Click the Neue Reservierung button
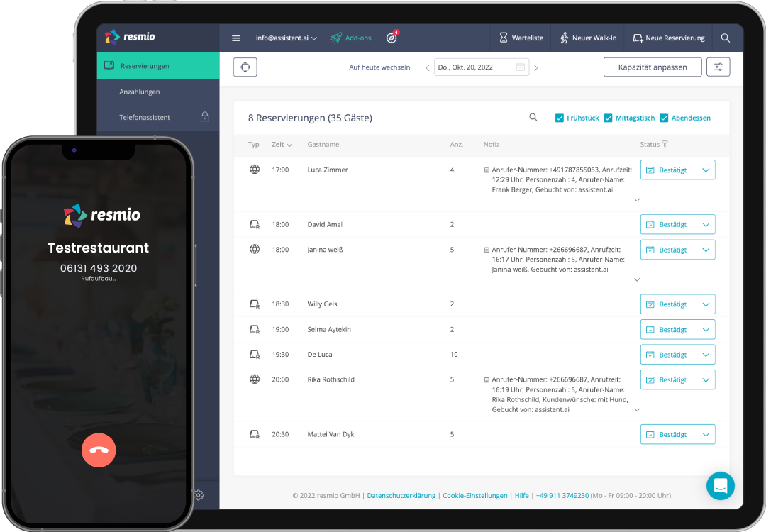 click(x=668, y=38)
